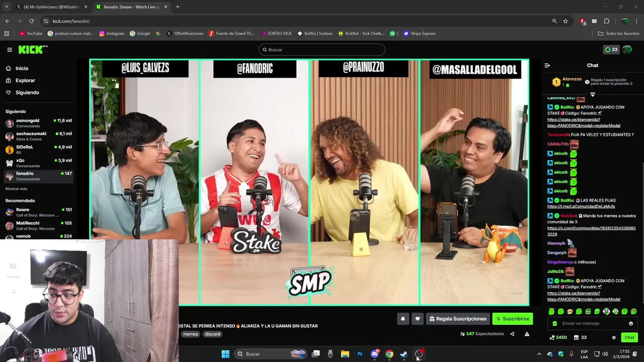The width and height of the screenshot is (644, 362).
Task: Open Photoshop from taskbar
Action: click(x=360, y=354)
